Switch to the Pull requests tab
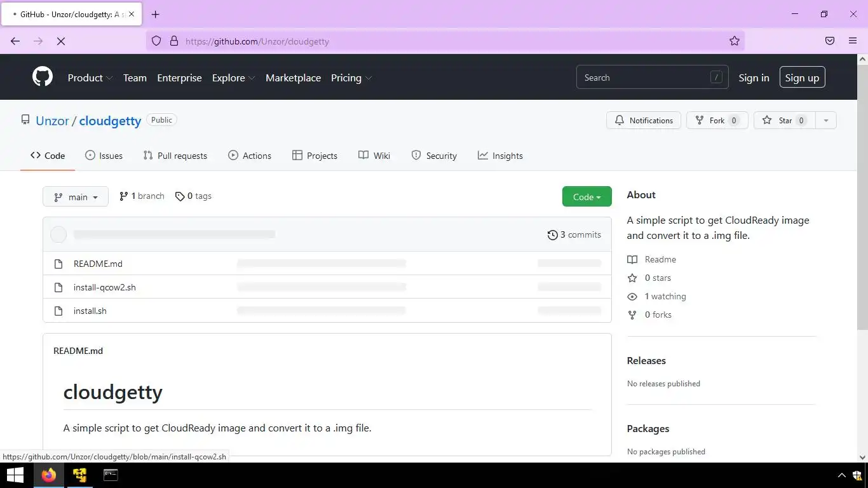868x488 pixels. [x=175, y=156]
